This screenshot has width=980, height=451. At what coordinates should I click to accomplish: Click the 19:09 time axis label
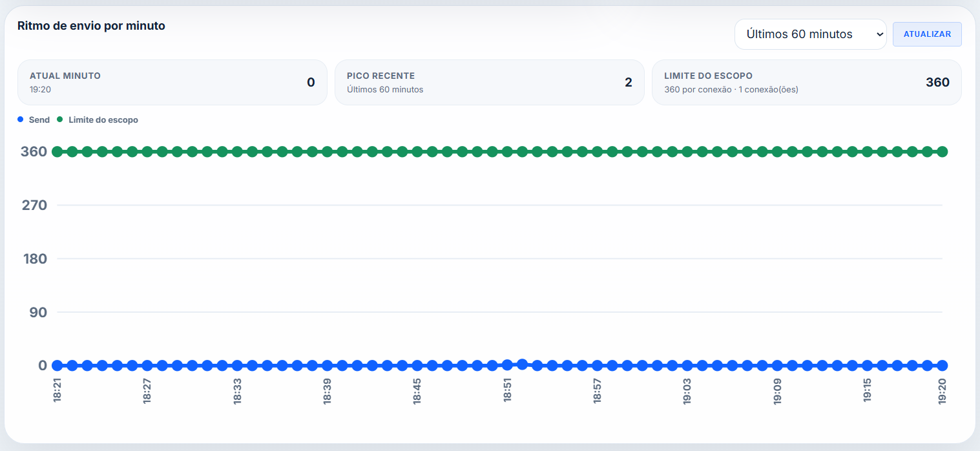pyautogui.click(x=777, y=391)
